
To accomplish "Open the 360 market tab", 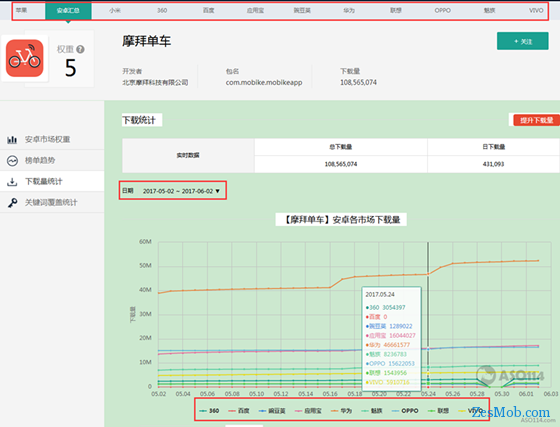I will coord(162,11).
